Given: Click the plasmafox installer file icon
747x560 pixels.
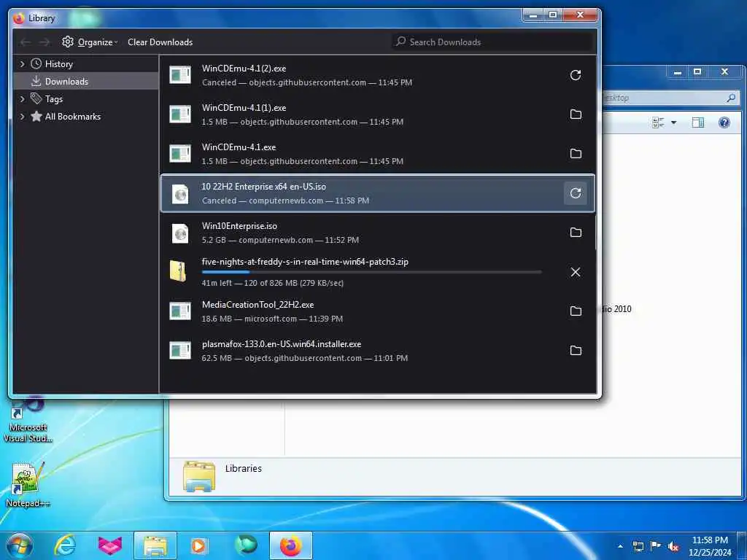Looking at the screenshot, I should click(180, 351).
